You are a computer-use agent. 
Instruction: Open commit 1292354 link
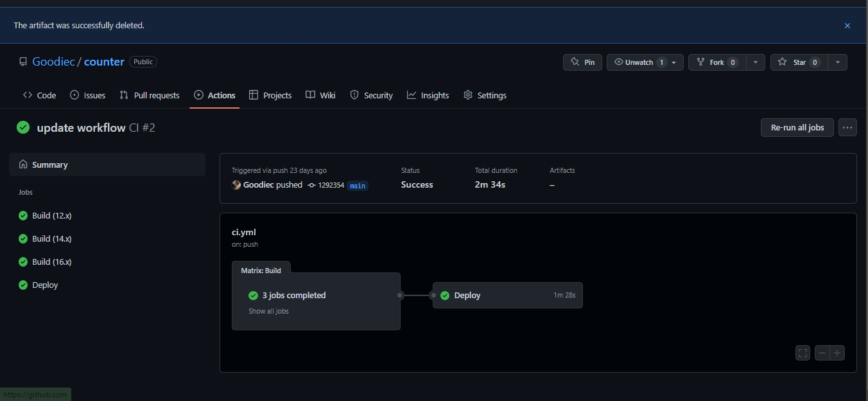pyautogui.click(x=331, y=185)
